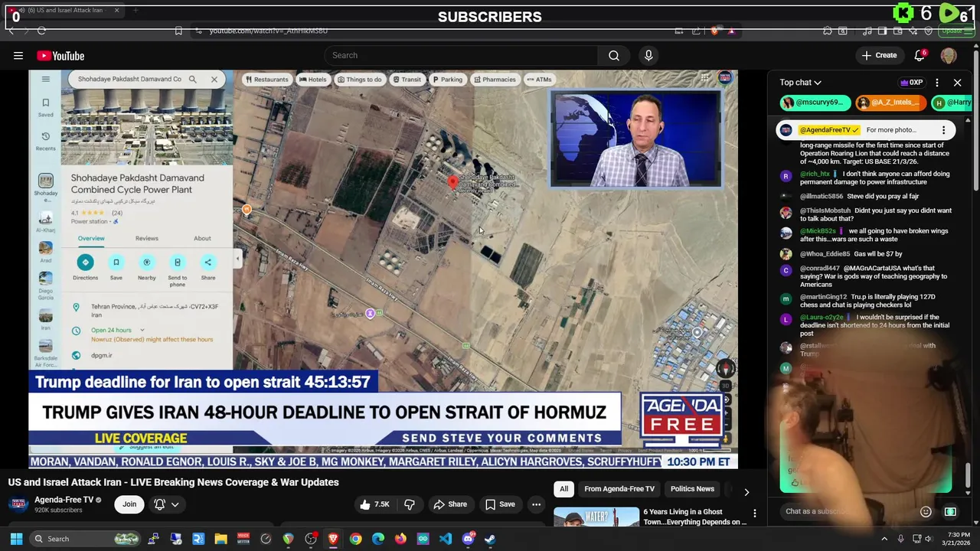Select the From Agenda-Free TV chip
The image size is (980, 551).
[619, 489]
